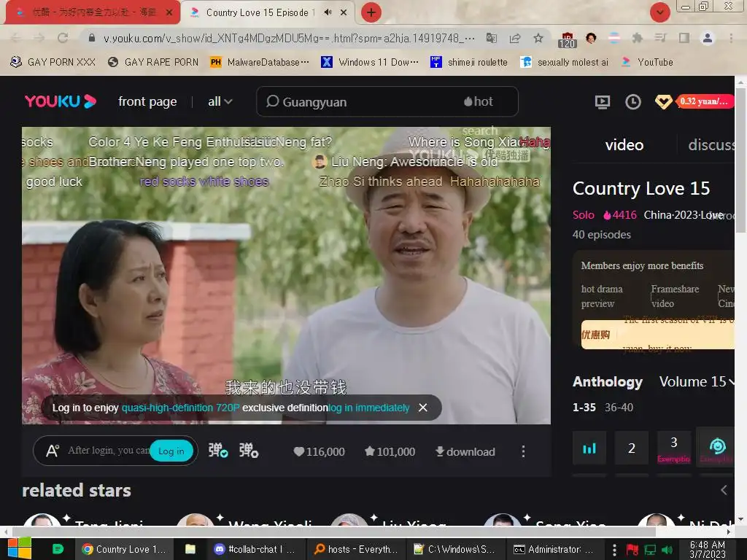Image resolution: width=747 pixels, height=560 pixels.
Task: Click the Frameshare video benefit
Action: (675, 296)
